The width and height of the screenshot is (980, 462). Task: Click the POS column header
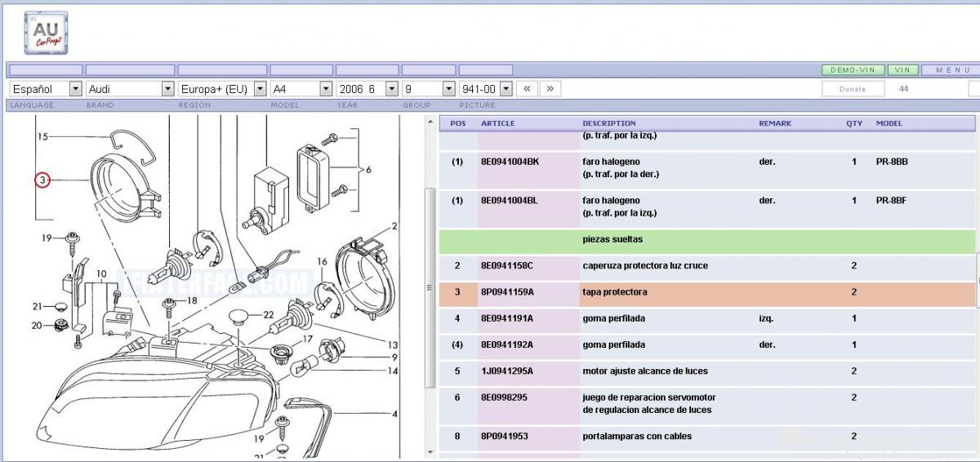tap(458, 123)
